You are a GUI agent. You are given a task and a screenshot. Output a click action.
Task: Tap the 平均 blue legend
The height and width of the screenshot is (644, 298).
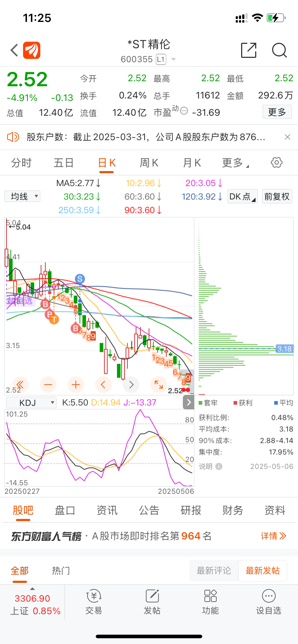pyautogui.click(x=284, y=403)
